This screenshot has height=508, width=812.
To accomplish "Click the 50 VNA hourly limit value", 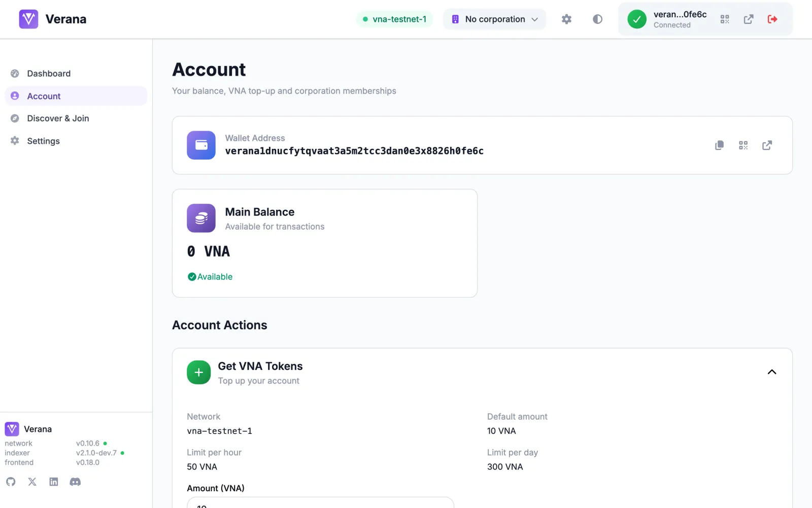I will [x=202, y=467].
